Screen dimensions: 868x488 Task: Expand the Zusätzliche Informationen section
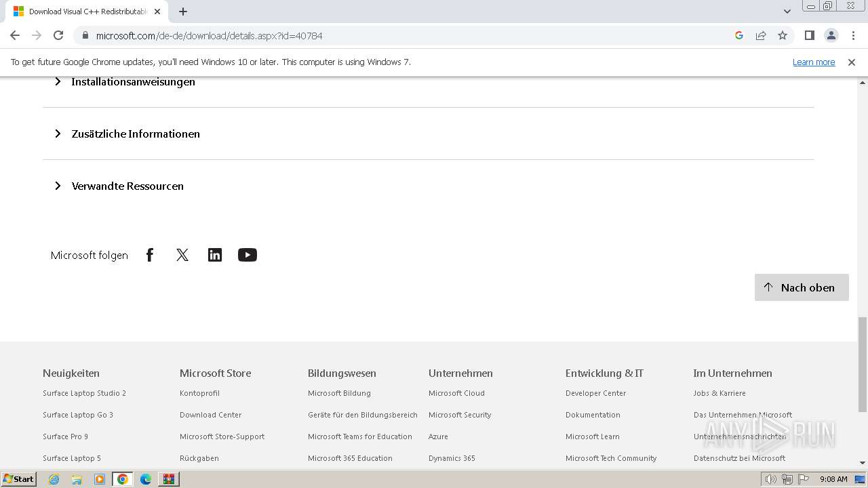[136, 134]
